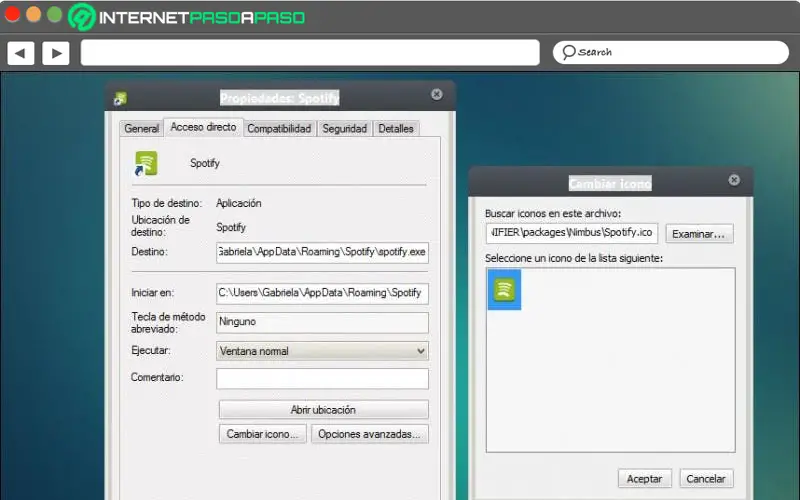
Task: Click the empty Comentario field
Action: click(322, 379)
